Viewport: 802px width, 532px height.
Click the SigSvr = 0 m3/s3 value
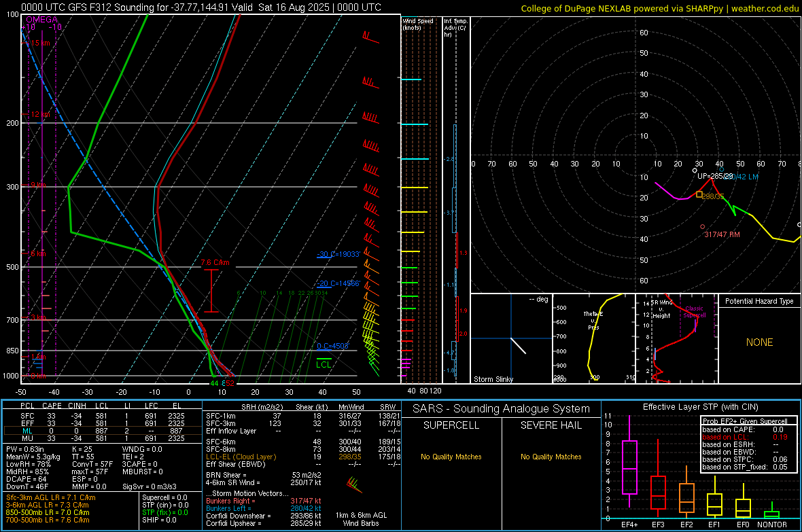click(x=150, y=486)
